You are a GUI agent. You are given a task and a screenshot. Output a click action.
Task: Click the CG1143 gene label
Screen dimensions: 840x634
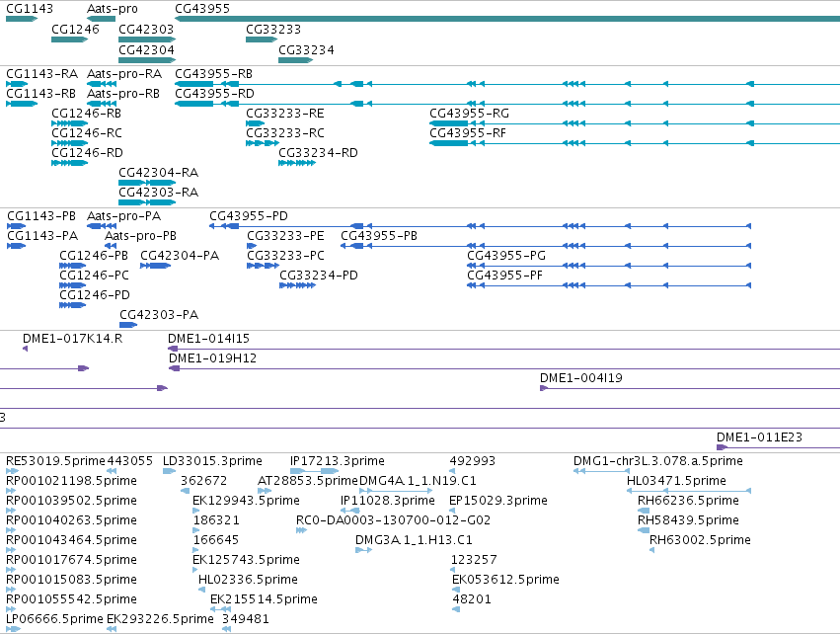pyautogui.click(x=30, y=9)
